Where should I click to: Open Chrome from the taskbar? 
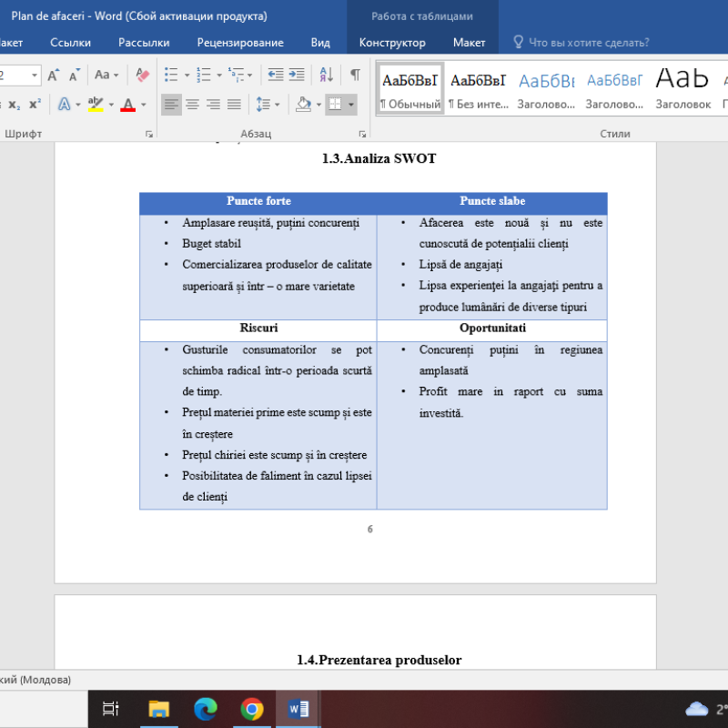tap(251, 708)
